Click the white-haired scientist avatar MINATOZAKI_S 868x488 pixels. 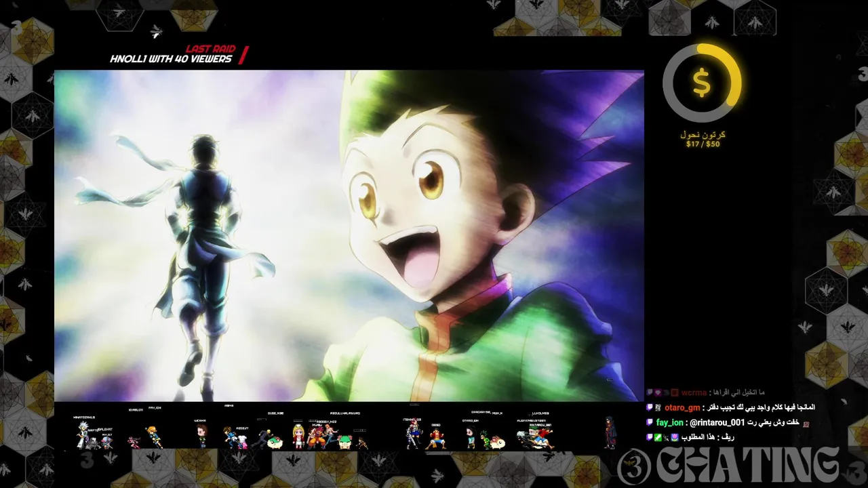point(83,435)
